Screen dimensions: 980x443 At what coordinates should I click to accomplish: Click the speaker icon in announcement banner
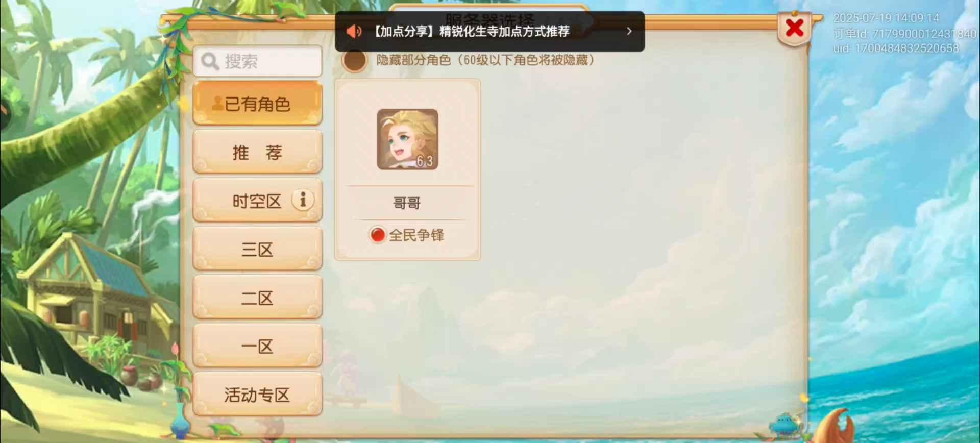353,32
